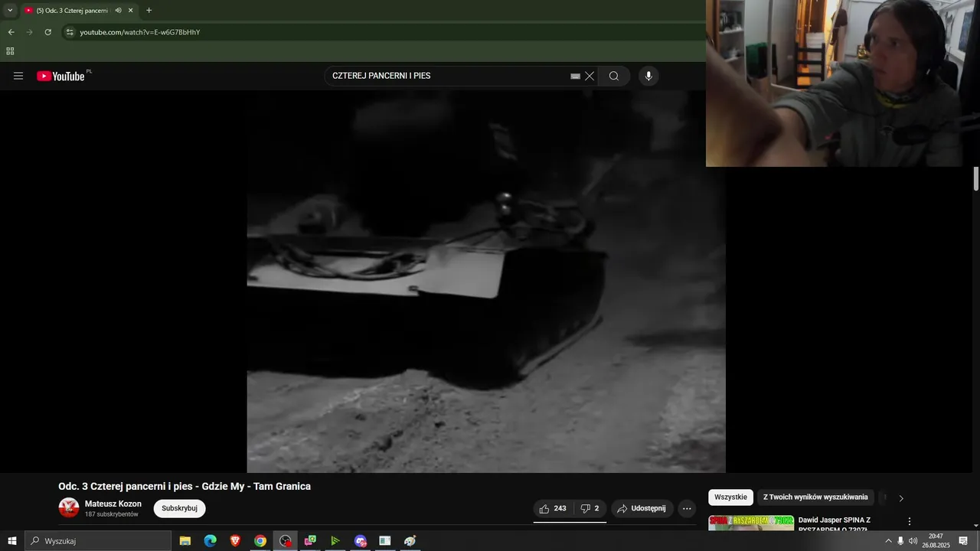
Task: Show hidden system tray icons
Action: point(888,541)
